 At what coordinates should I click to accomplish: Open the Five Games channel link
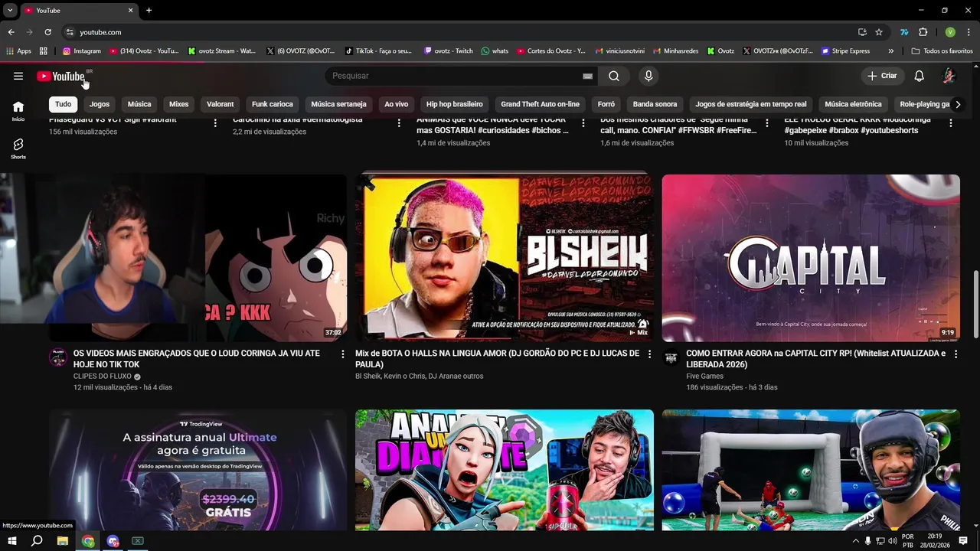704,377
